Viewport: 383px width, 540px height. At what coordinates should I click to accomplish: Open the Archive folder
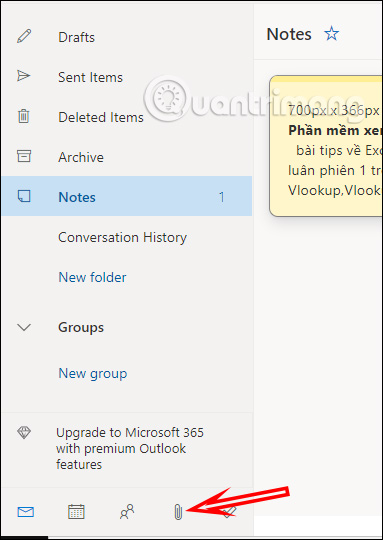coord(126,157)
